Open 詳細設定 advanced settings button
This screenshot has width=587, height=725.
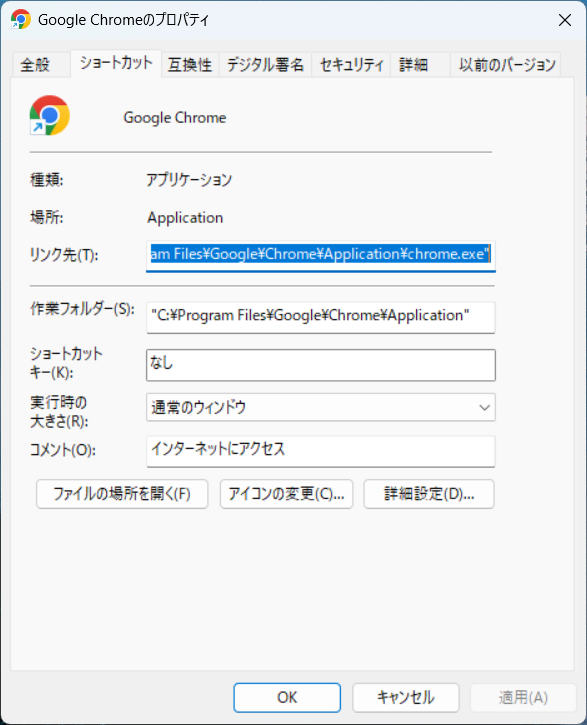click(x=429, y=494)
